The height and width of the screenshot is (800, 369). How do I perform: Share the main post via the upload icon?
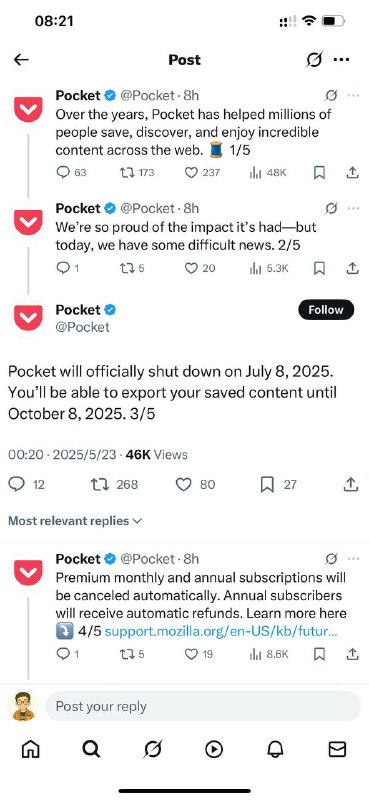pyautogui.click(x=351, y=485)
